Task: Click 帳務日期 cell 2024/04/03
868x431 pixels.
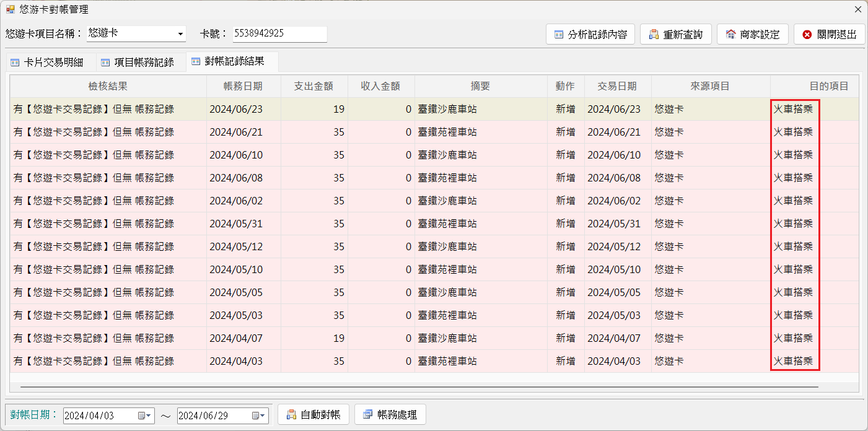Action: 243,361
